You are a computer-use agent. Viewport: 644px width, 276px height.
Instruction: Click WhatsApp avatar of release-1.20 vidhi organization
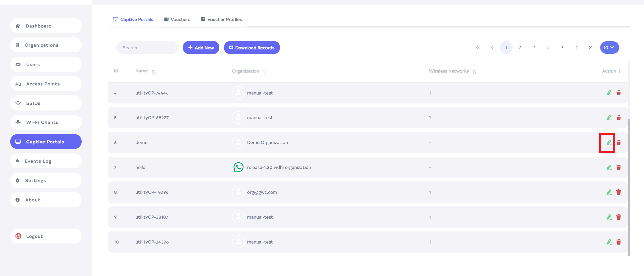pos(238,167)
